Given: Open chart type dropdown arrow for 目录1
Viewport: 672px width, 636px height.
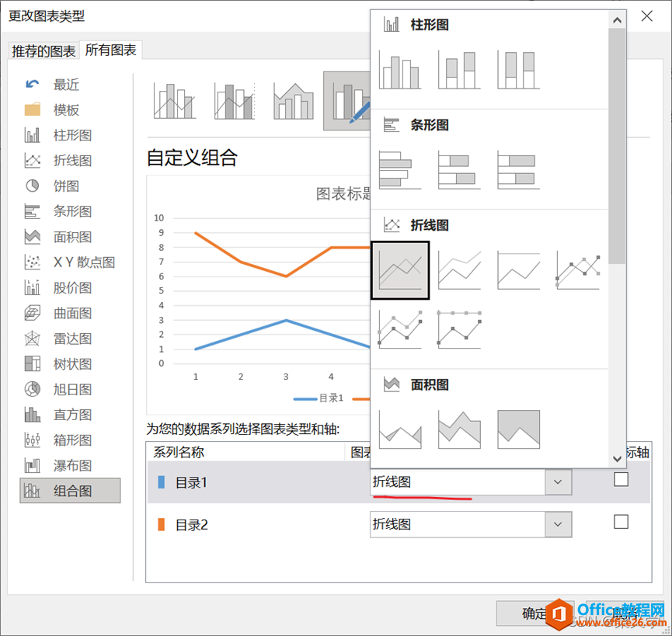Looking at the screenshot, I should click(558, 481).
